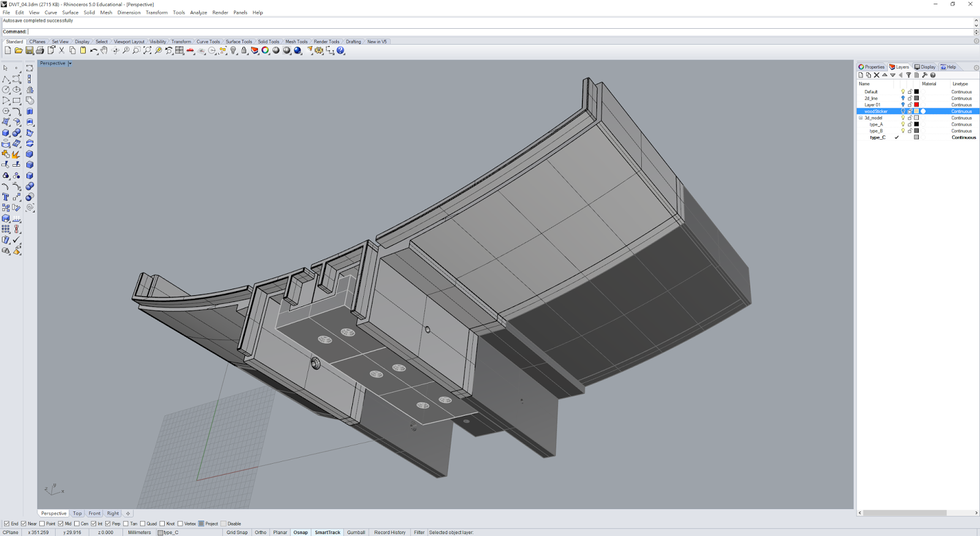Select the Box solid tool in sidebar
980x536 pixels.
(x=6, y=132)
